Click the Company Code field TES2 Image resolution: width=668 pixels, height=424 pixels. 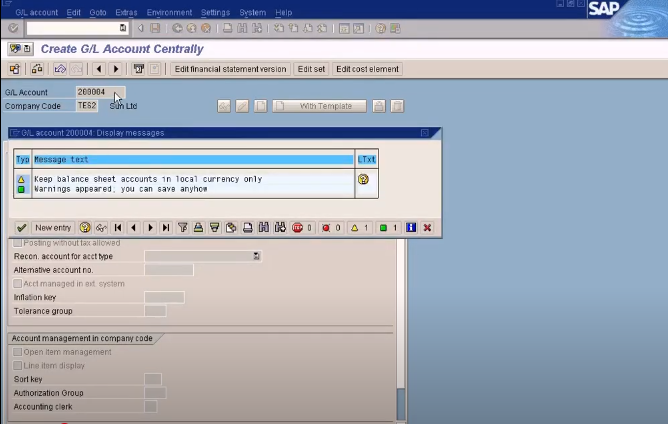point(87,106)
